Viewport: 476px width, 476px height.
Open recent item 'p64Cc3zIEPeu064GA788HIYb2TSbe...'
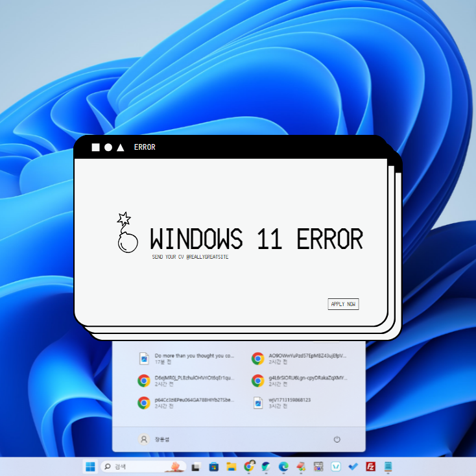[186, 403]
